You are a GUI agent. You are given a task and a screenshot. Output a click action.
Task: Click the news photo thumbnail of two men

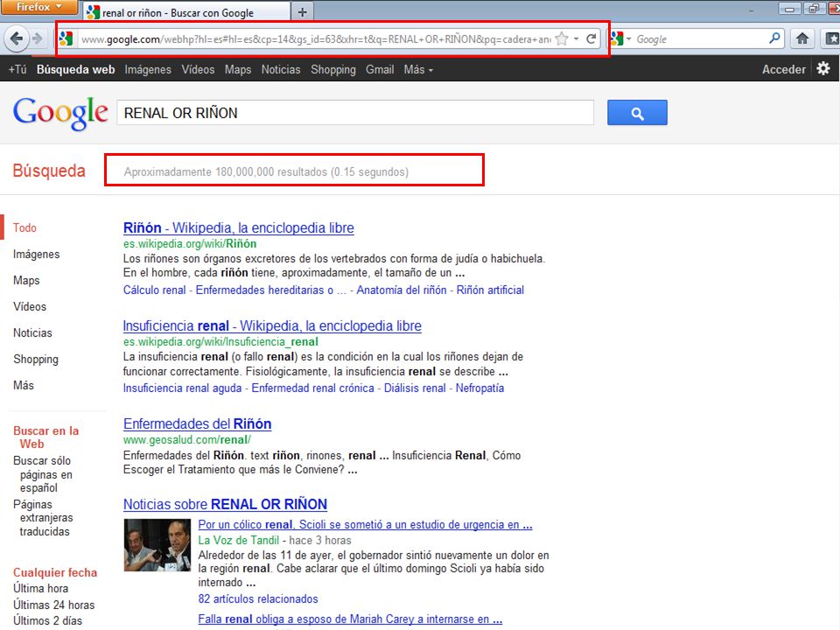pos(157,545)
